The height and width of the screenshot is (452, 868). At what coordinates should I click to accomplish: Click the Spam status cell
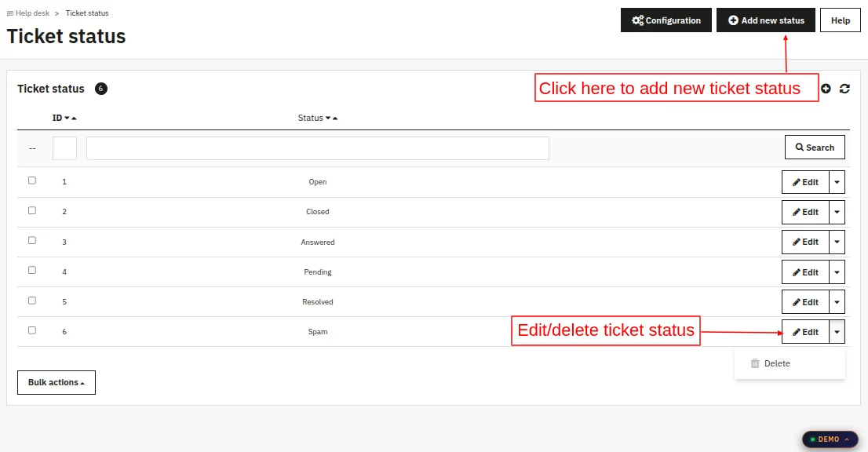pyautogui.click(x=318, y=332)
